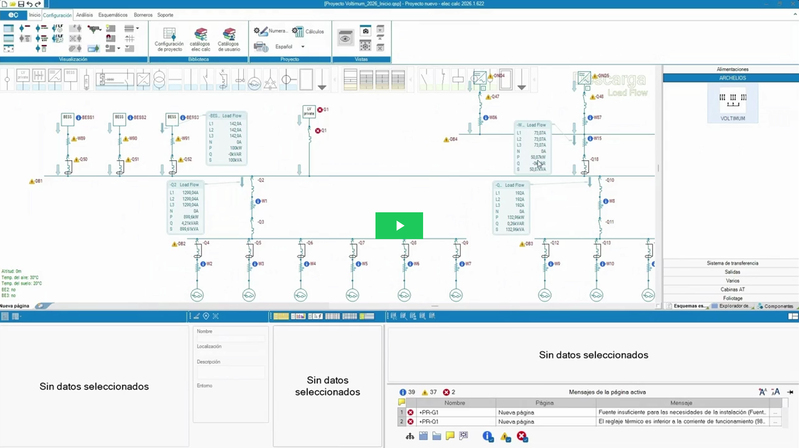Filter messages by info count 39

point(407,392)
